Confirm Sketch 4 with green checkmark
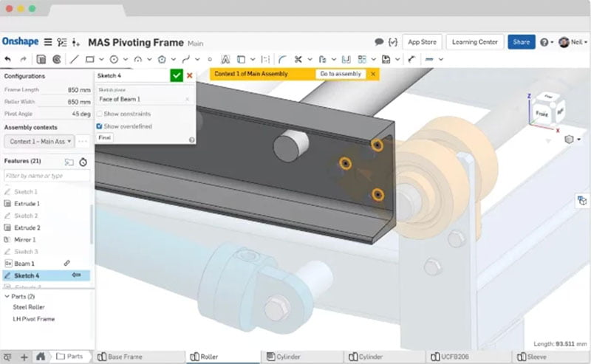 pyautogui.click(x=176, y=75)
